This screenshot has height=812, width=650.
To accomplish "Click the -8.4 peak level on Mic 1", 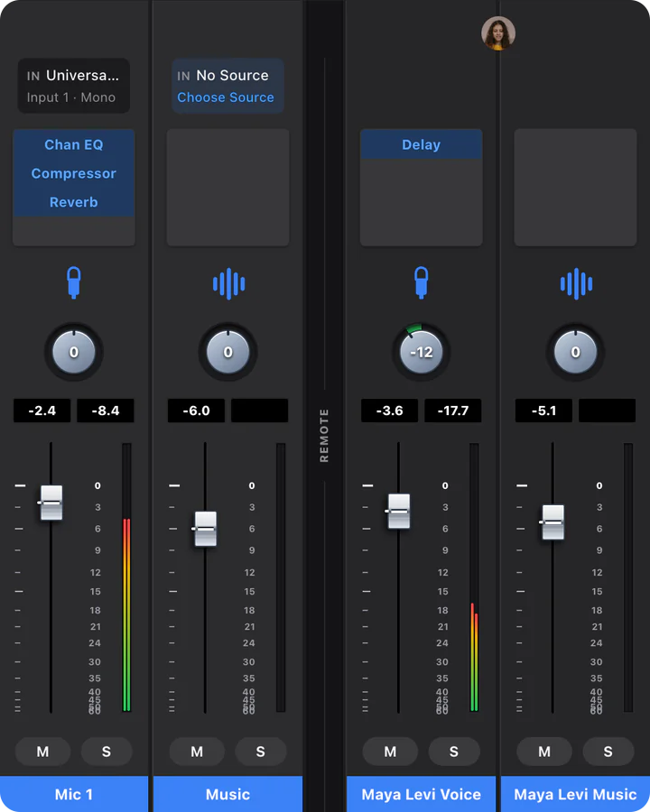I will click(106, 411).
